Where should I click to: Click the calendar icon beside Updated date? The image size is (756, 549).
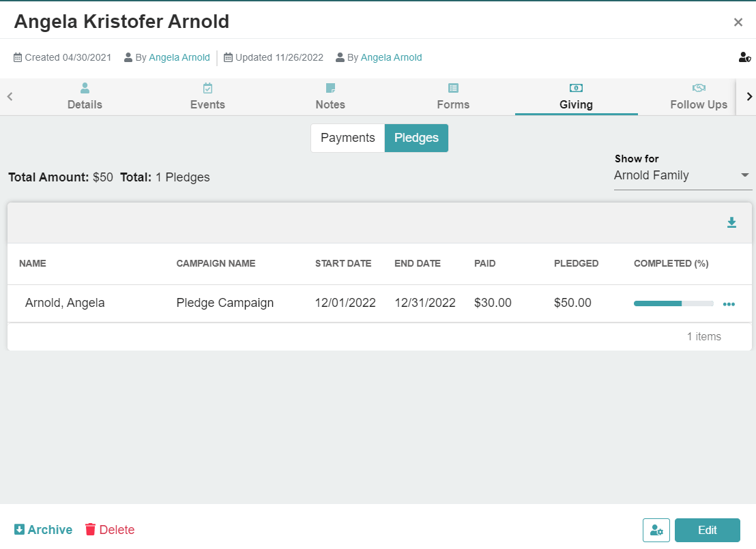coord(228,57)
